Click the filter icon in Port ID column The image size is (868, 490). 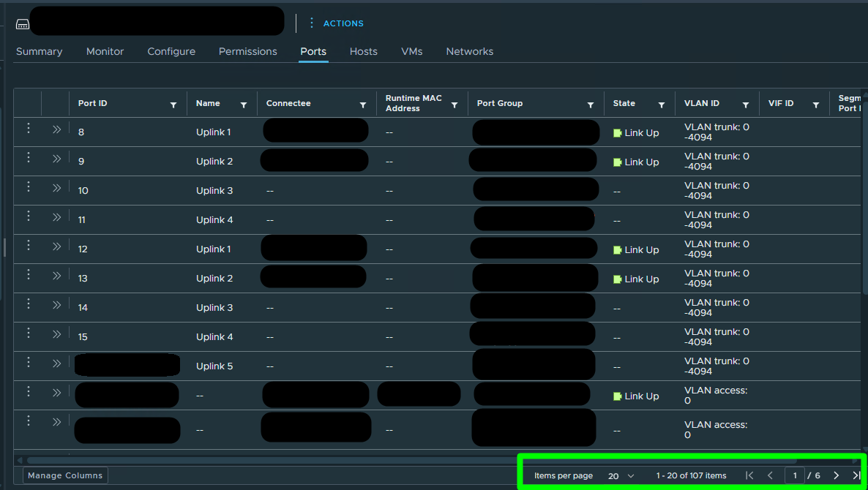pyautogui.click(x=173, y=105)
